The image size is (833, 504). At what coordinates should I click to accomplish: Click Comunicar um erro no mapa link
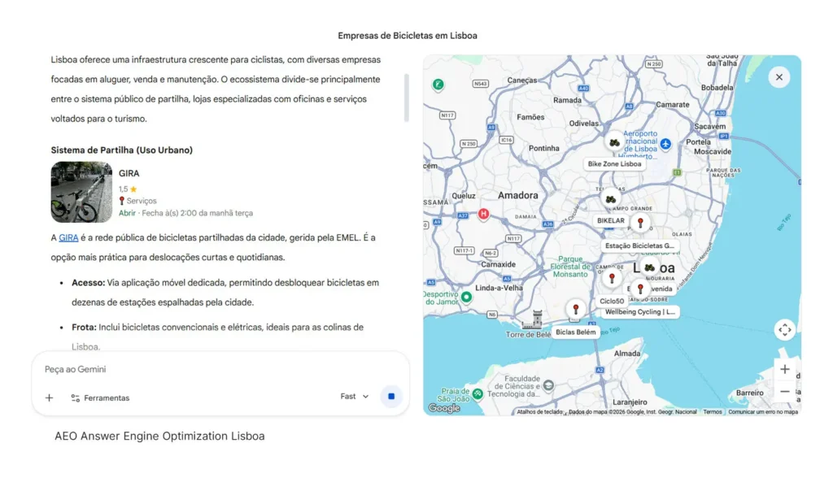763,412
